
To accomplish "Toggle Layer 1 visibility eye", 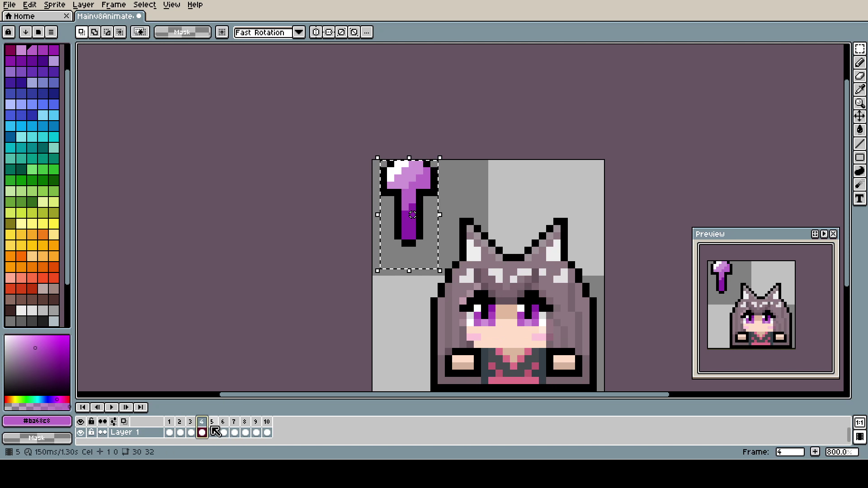I will [80, 432].
